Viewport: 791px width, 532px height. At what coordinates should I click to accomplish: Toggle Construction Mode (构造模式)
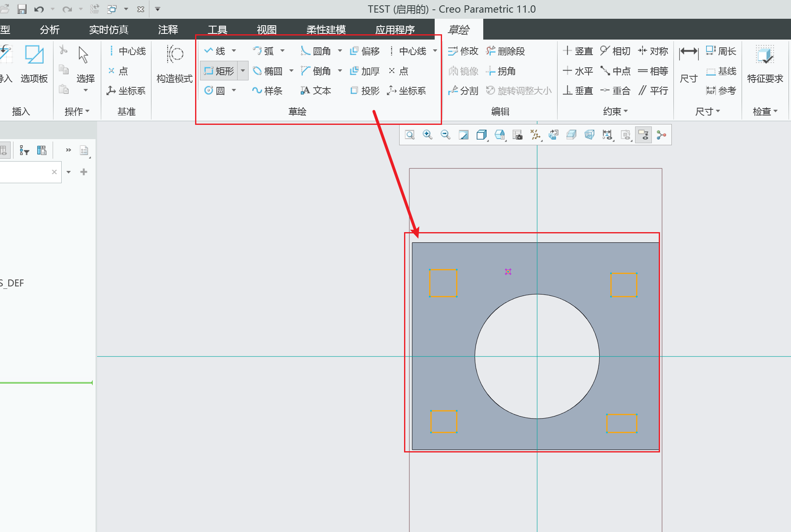[174, 64]
